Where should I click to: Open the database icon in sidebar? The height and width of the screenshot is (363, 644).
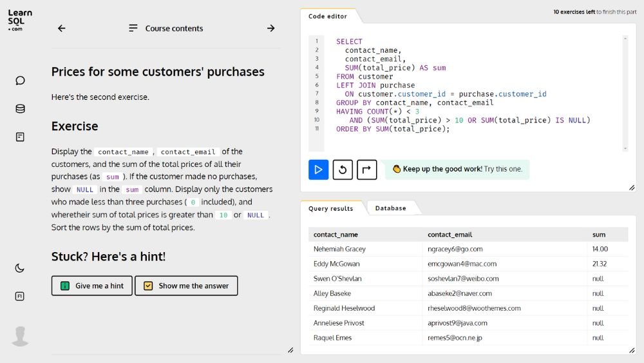click(x=20, y=108)
